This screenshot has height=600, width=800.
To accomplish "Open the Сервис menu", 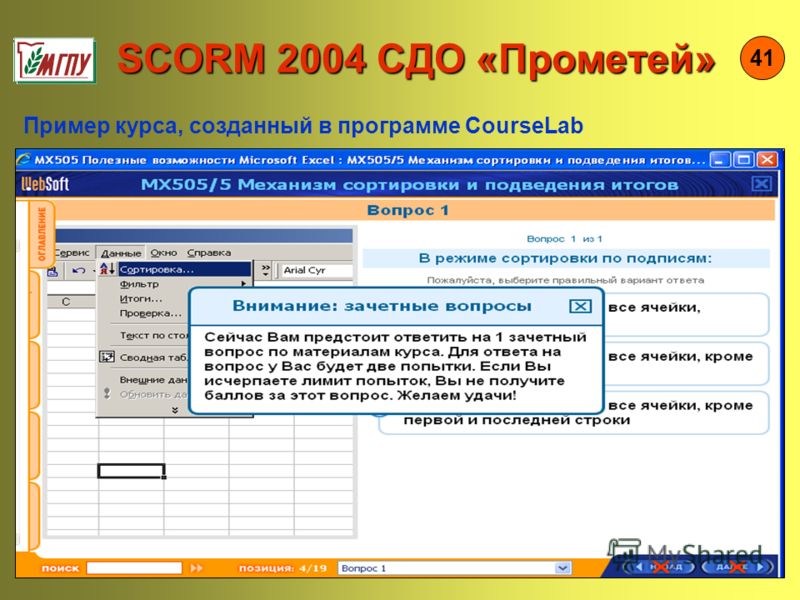I will click(71, 253).
